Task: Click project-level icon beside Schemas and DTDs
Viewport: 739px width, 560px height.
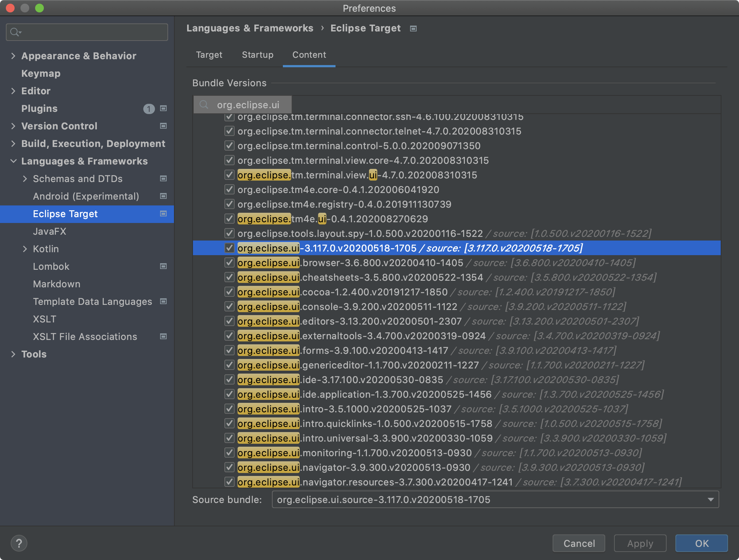Action: coord(163,178)
